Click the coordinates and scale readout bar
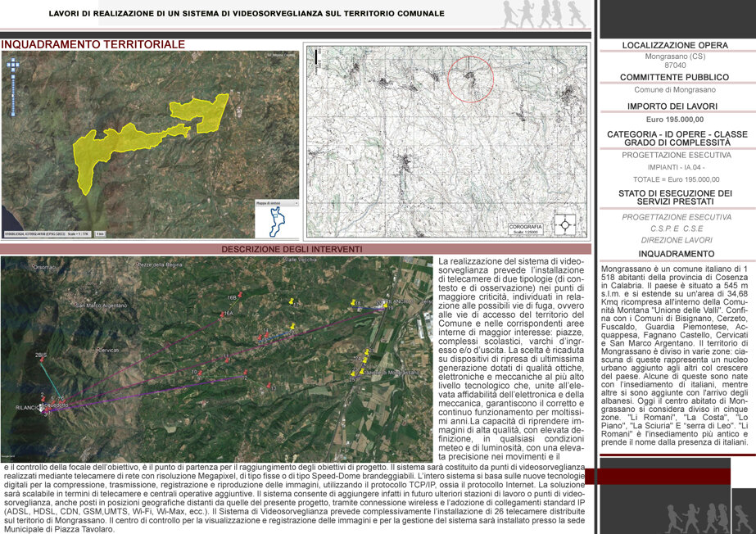The image size is (756, 534). (x=48, y=234)
